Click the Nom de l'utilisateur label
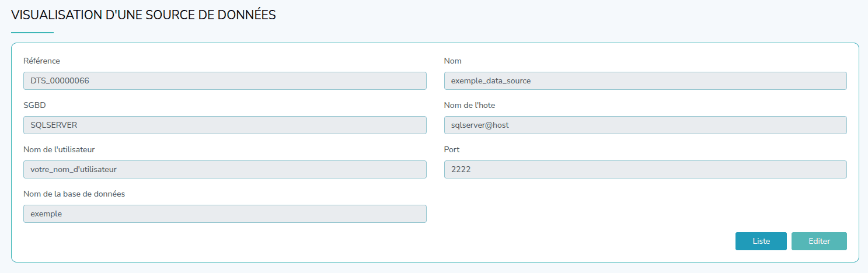The image size is (868, 273). coord(59,149)
